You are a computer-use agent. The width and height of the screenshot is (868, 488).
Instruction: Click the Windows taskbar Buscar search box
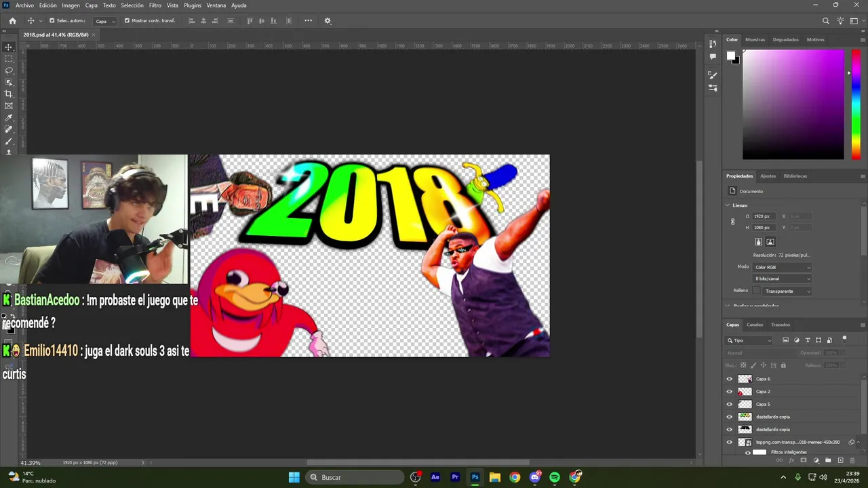coord(355,477)
